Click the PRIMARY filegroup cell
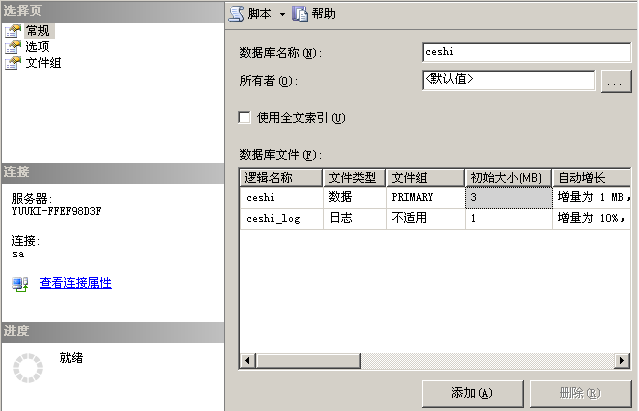 (425, 198)
